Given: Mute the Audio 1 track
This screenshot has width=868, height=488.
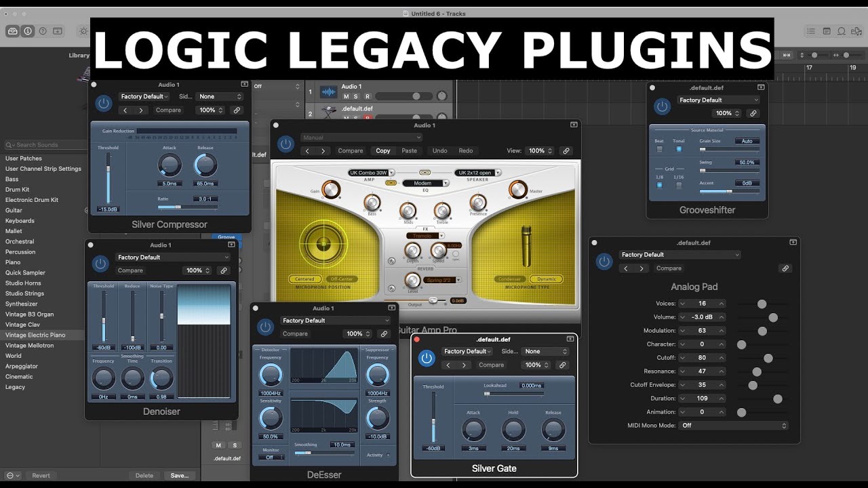Looking at the screenshot, I should tap(346, 96).
